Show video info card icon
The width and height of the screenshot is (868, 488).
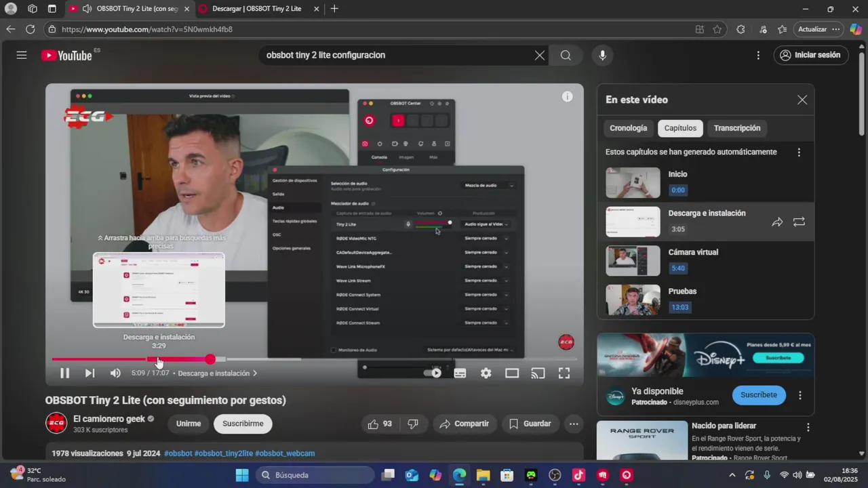point(567,97)
